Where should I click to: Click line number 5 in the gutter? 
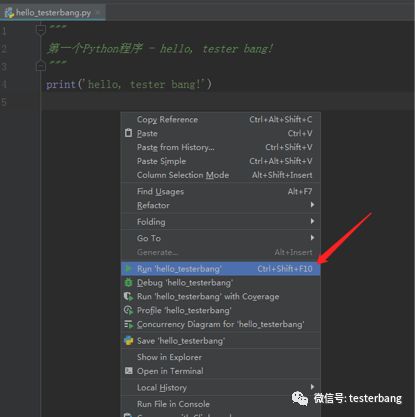4,102
